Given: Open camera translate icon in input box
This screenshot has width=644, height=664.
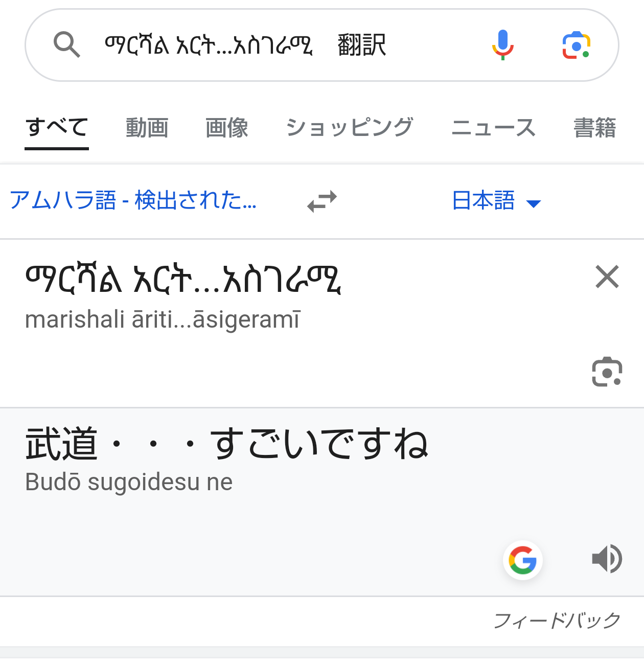Looking at the screenshot, I should pos(607,372).
